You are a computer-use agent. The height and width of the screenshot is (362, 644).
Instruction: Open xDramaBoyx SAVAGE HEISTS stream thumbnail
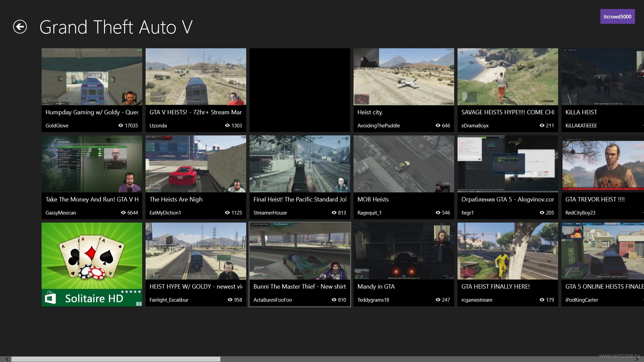[508, 77]
